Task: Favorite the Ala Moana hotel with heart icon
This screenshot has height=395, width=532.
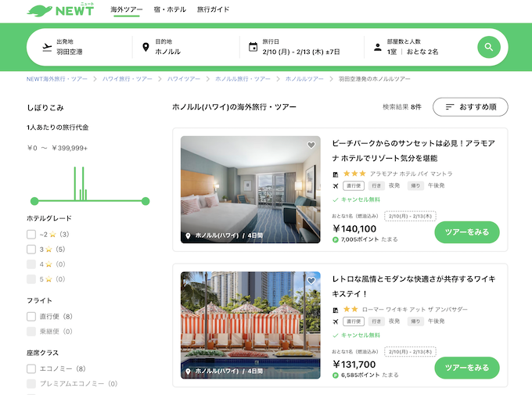Action: 311,145
